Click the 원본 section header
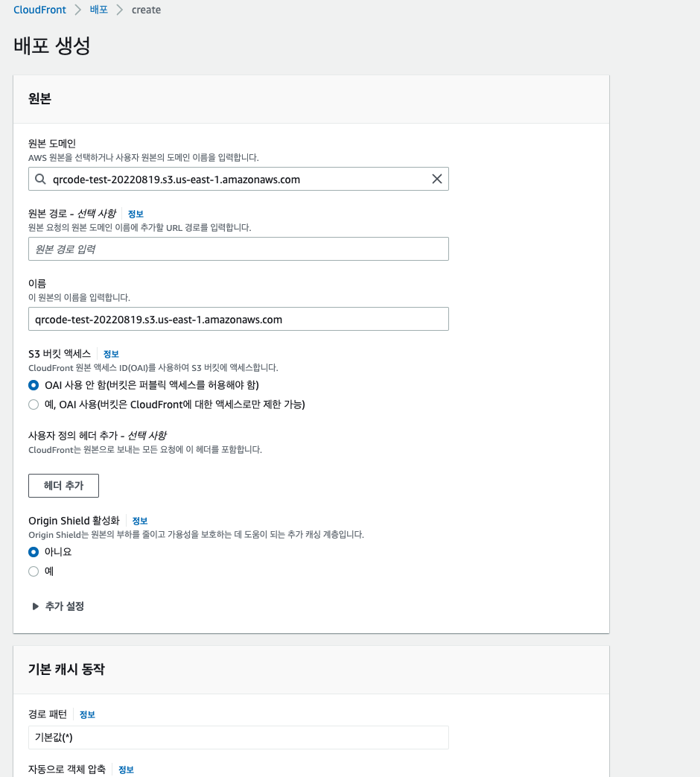700x777 pixels. (x=39, y=98)
